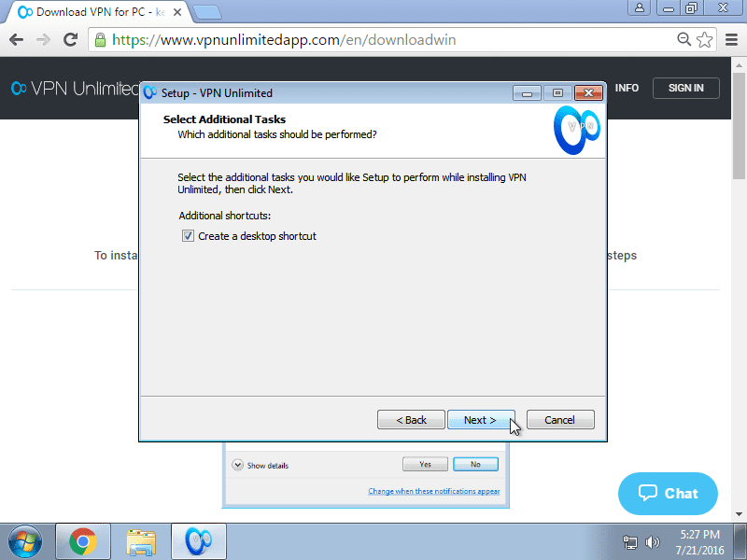Click the volume speaker icon in system tray
Screen dimensions: 747x560
pos(653,541)
